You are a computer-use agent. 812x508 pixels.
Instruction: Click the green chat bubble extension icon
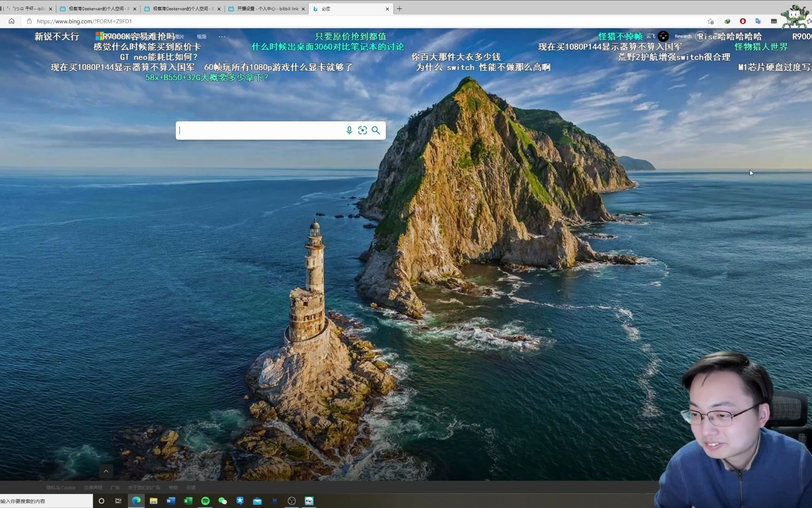(727, 21)
